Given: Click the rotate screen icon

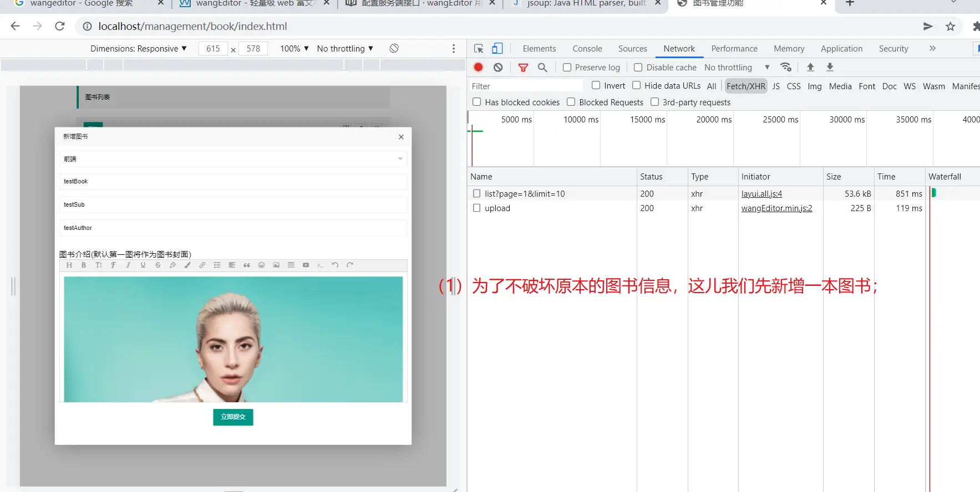Looking at the screenshot, I should (x=394, y=49).
